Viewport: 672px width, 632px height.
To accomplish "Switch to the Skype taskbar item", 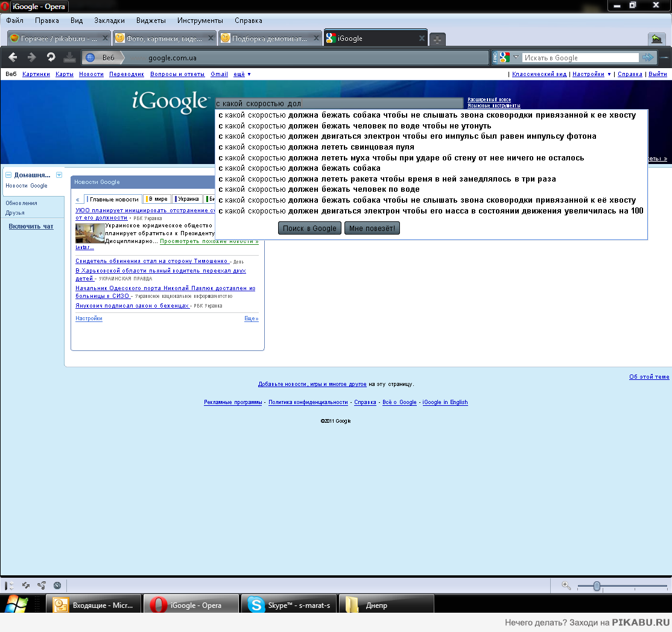I will click(x=290, y=605).
